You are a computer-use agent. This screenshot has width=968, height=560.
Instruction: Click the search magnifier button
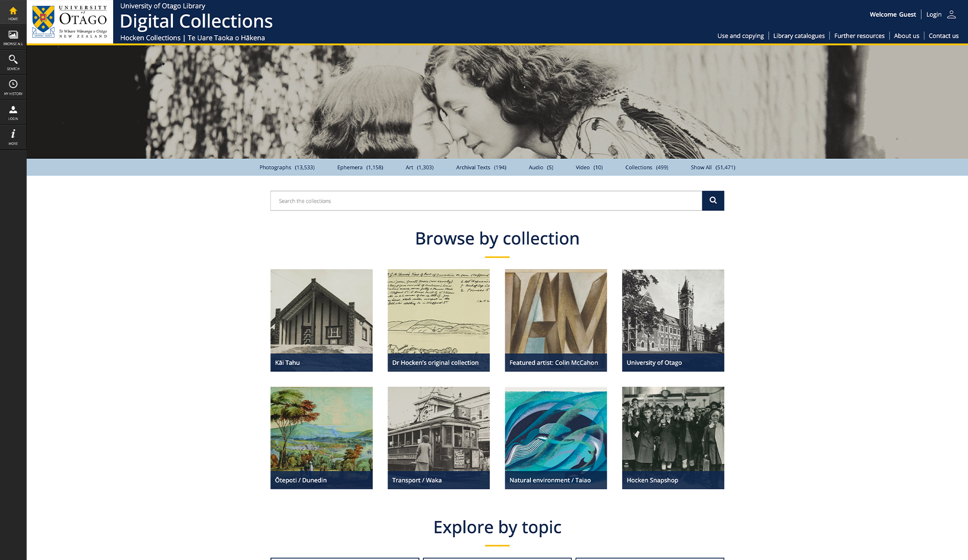[x=712, y=201]
